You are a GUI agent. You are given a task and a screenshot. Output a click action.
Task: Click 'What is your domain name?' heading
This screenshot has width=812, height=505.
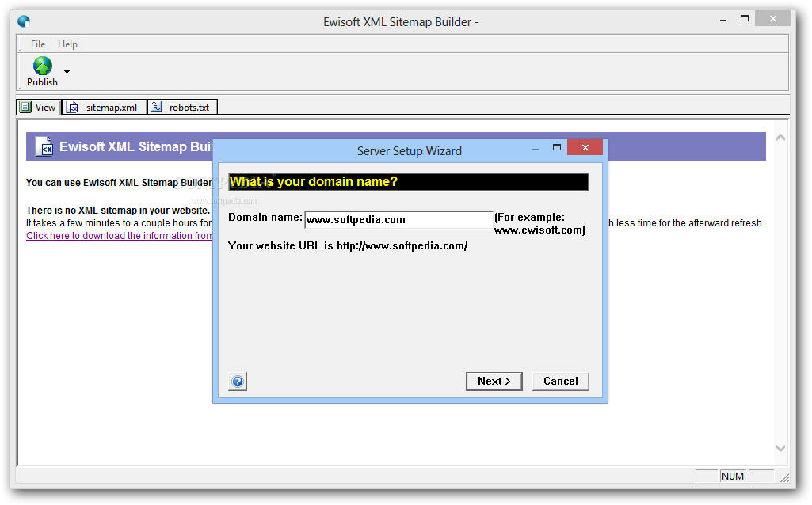[x=313, y=181]
